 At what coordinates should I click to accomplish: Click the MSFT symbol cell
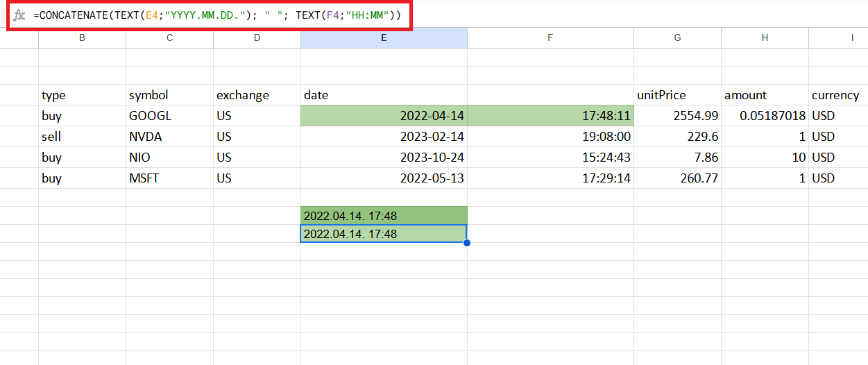tap(169, 178)
